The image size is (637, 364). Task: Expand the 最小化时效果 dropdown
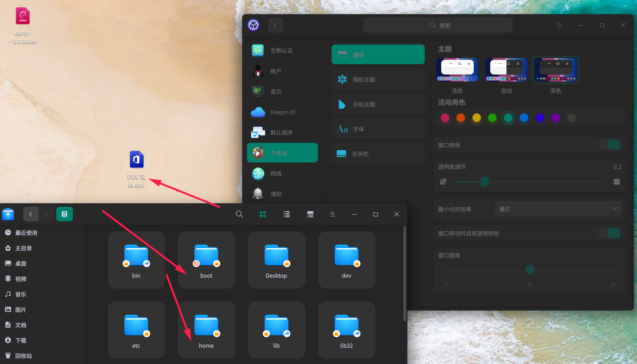(x=558, y=209)
